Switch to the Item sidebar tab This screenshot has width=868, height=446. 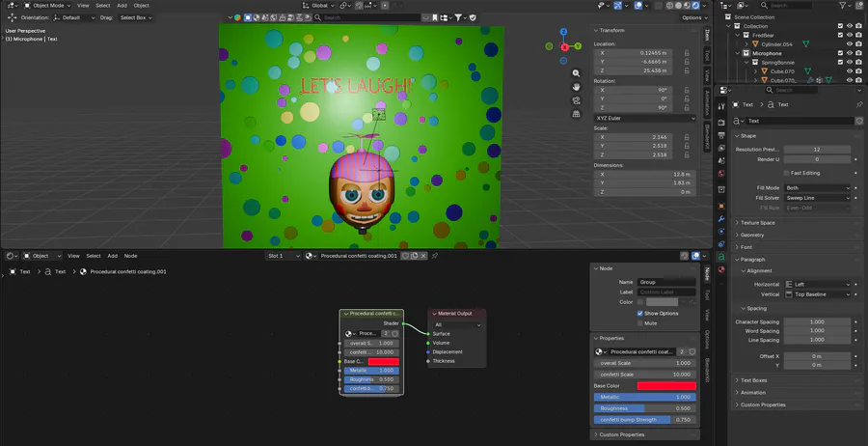[x=708, y=36]
